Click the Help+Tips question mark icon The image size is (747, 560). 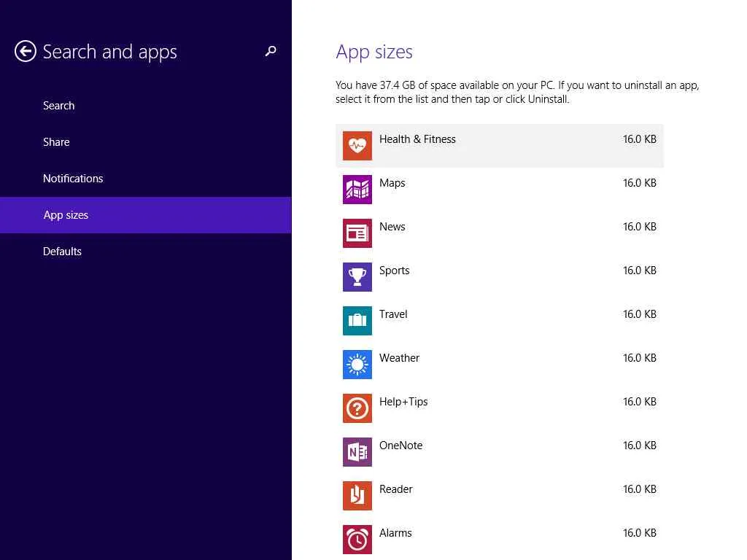[357, 408]
